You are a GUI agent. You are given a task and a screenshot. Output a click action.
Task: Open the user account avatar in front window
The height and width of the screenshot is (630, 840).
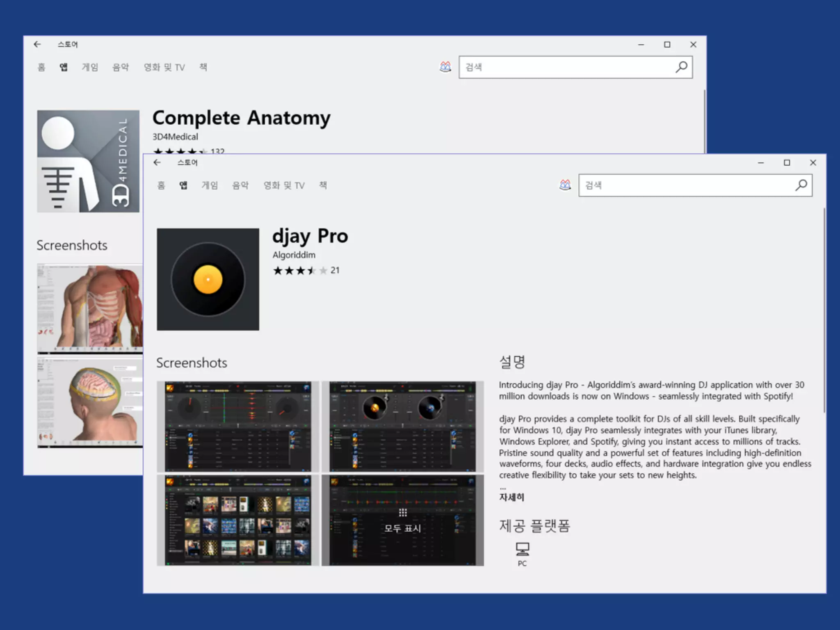(565, 185)
